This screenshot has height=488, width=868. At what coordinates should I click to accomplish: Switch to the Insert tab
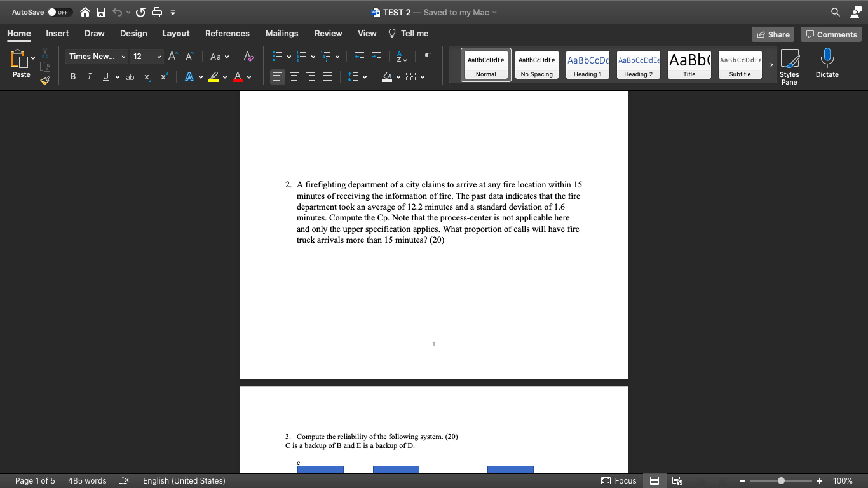[x=57, y=34]
